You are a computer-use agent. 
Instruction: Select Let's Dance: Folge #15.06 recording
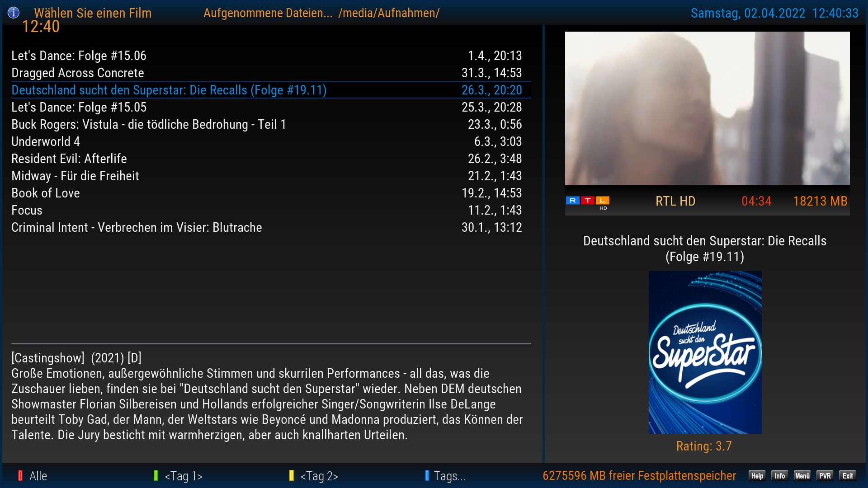(79, 56)
